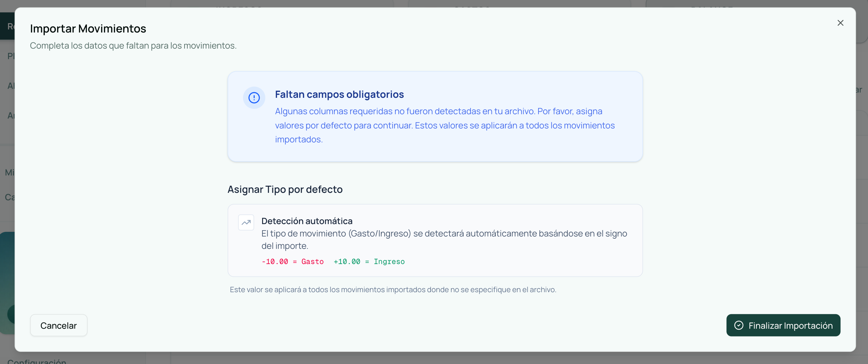Image resolution: width=868 pixels, height=364 pixels.
Task: Click the checkmark icon on Finalizar Importación
Action: tap(738, 325)
